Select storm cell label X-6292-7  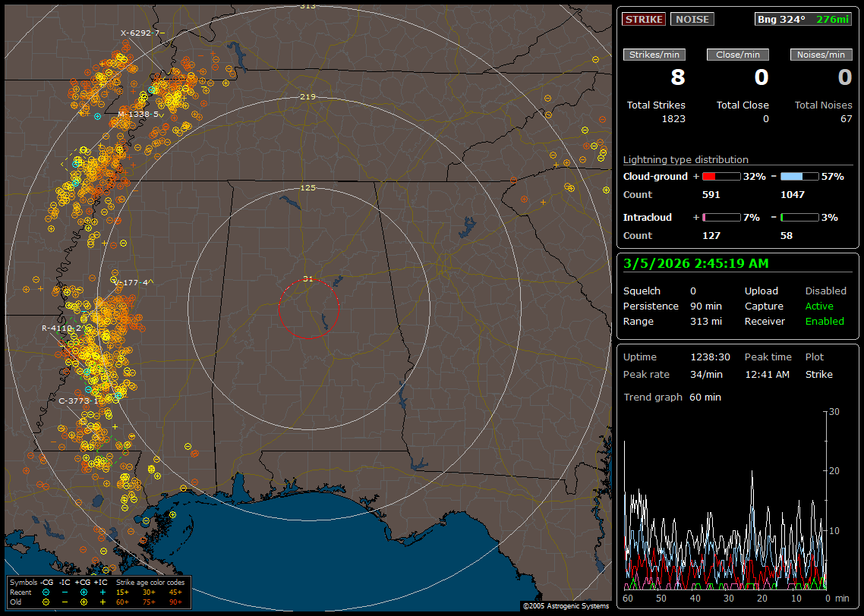click(x=140, y=33)
